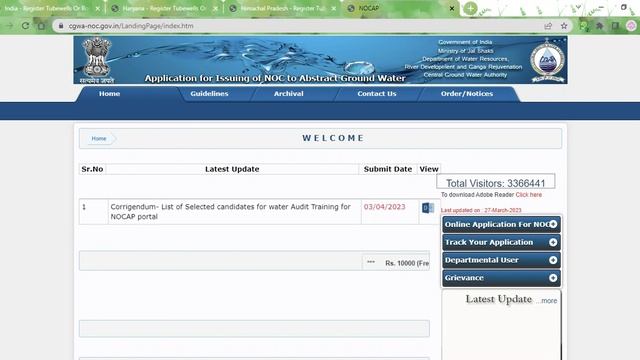Click the Central Ground Water Authority logo
The height and width of the screenshot is (360, 640).
coord(547,60)
